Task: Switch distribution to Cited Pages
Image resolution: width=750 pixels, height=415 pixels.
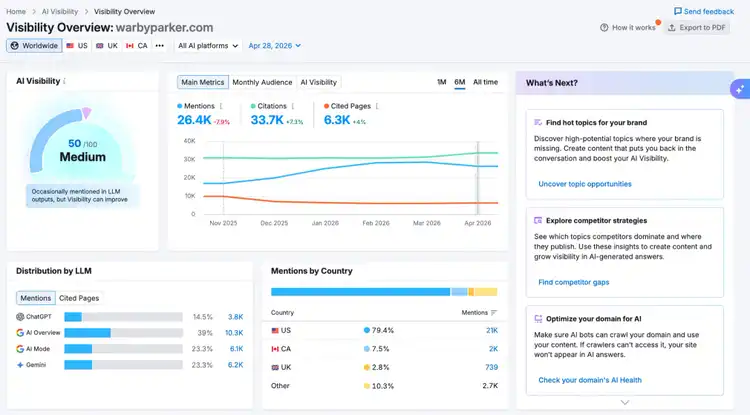Action: [x=79, y=298]
